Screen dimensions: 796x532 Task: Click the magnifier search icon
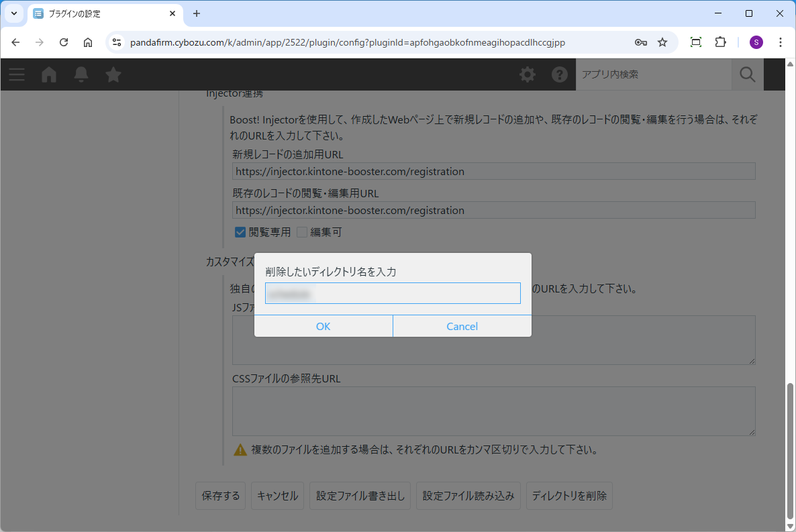click(x=747, y=74)
